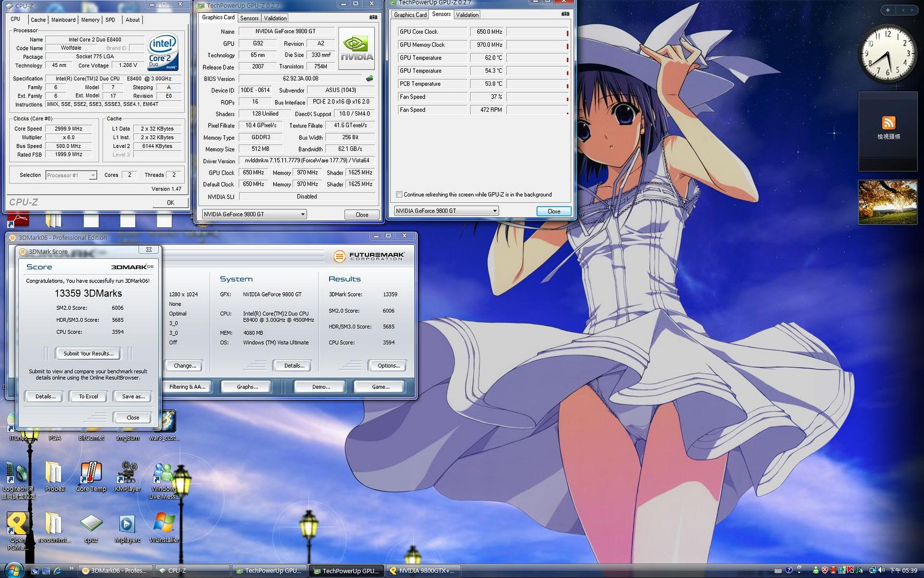Viewport: 924px width, 578px height.
Task: Open the cpuz desktop icon
Action: (x=91, y=528)
